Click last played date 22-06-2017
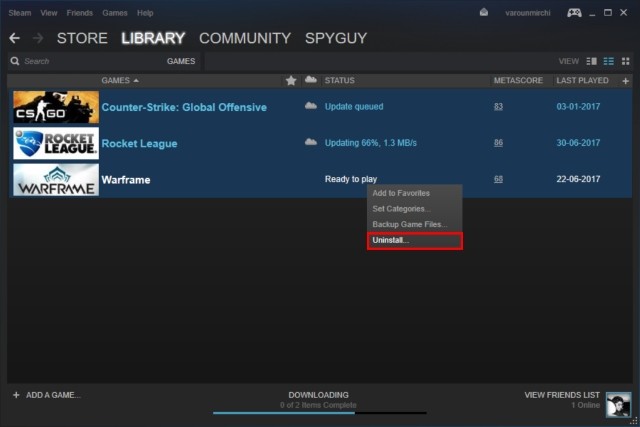Image resolution: width=640 pixels, height=427 pixels. click(x=578, y=179)
